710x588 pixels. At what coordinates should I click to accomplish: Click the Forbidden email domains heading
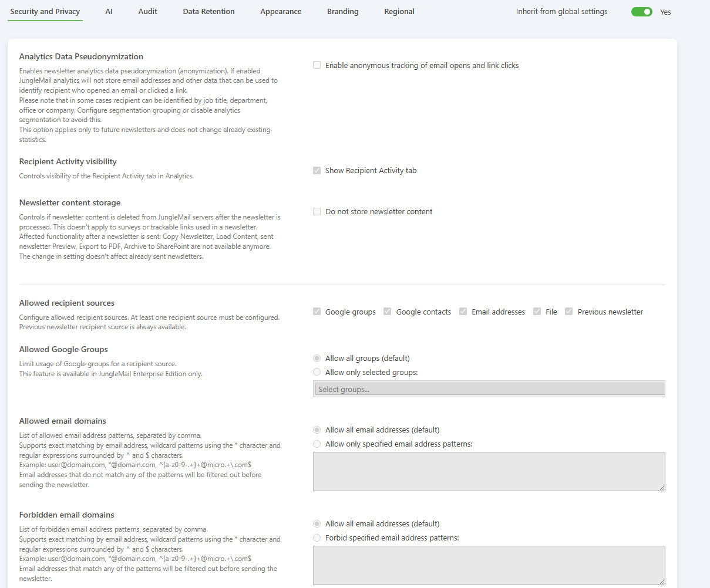[x=67, y=515]
